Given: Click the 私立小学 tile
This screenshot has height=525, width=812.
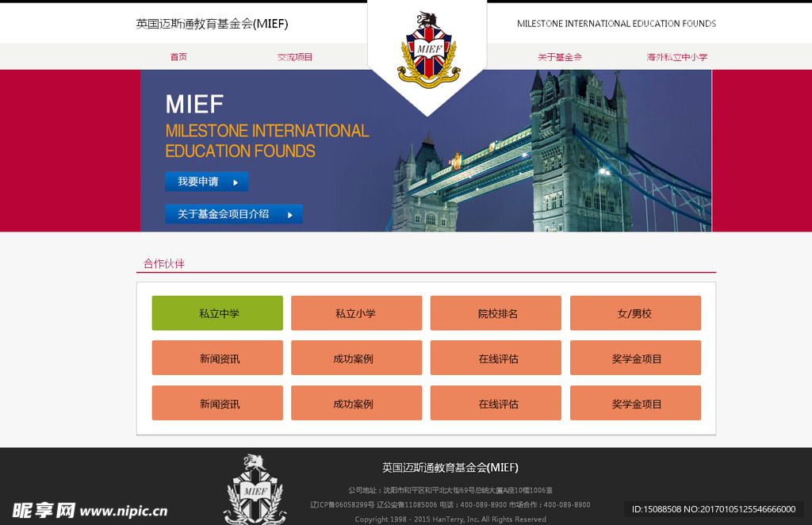Looking at the screenshot, I should tap(356, 312).
